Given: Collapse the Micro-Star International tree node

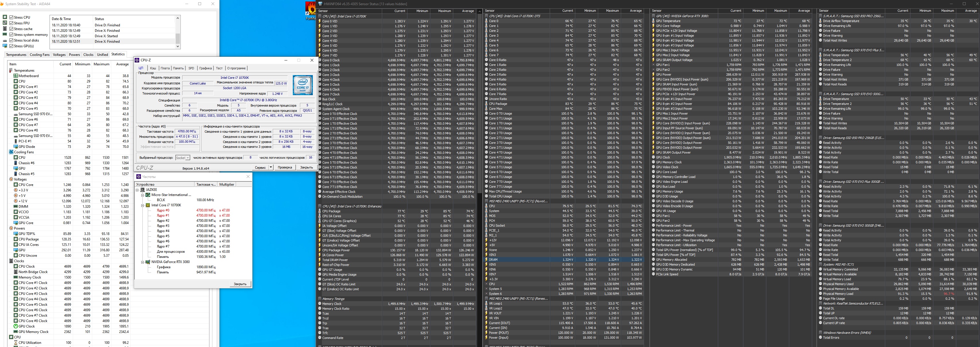Looking at the screenshot, I should pyautogui.click(x=143, y=195).
